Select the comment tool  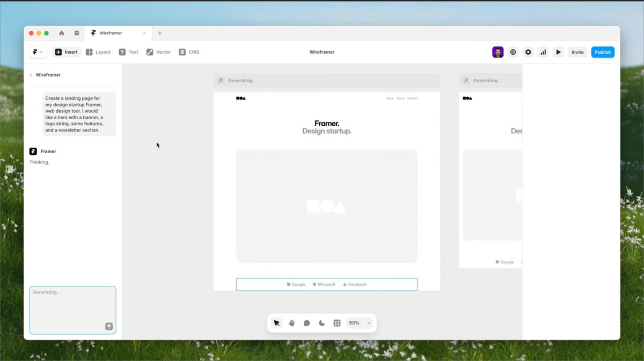pyautogui.click(x=306, y=323)
